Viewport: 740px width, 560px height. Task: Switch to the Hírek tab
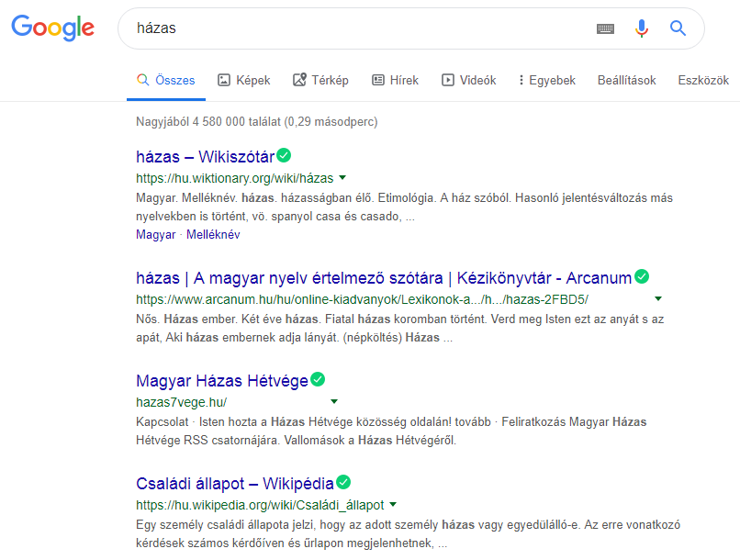(x=395, y=81)
